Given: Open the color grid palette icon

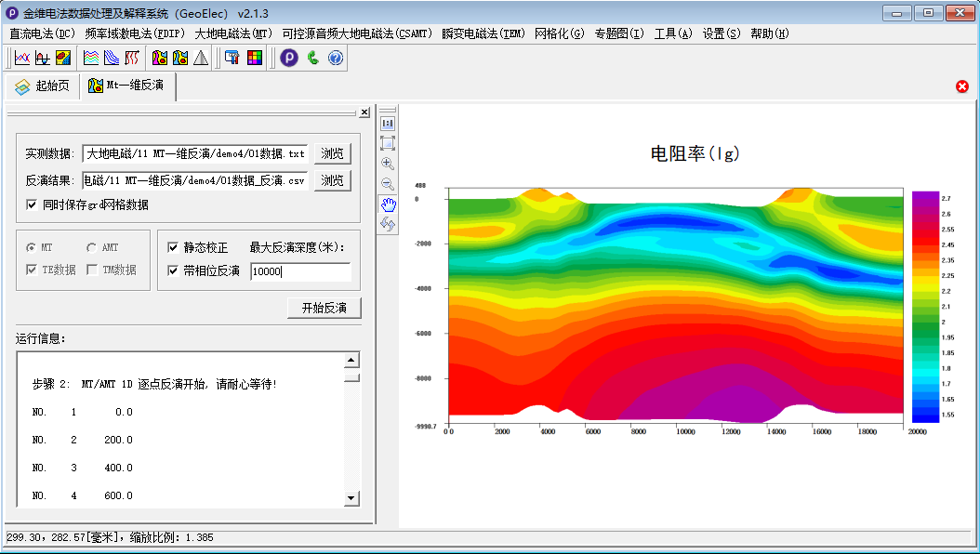Looking at the screenshot, I should tap(255, 58).
